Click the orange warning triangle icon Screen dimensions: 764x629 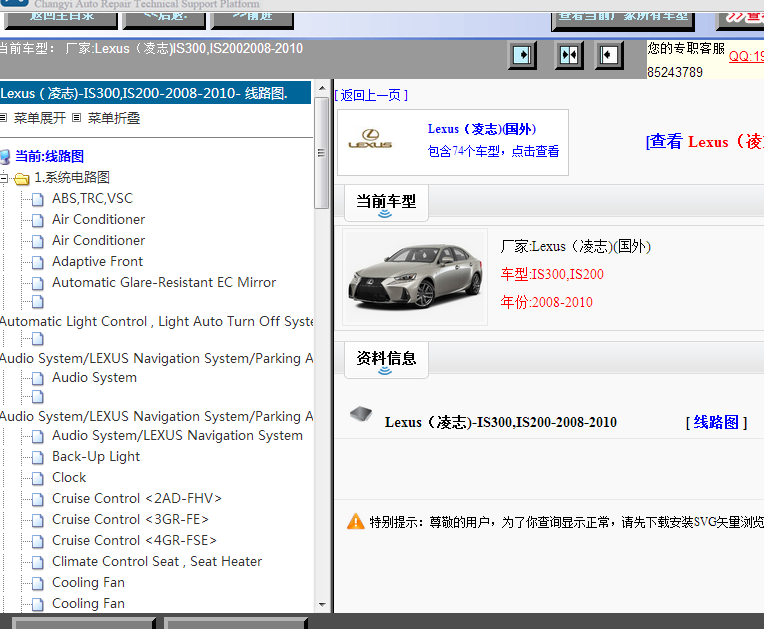pyautogui.click(x=355, y=521)
